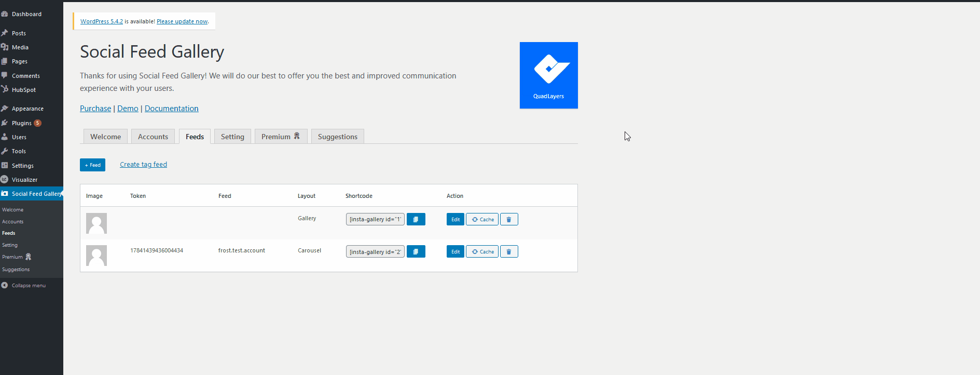Select the Feeds tab
Viewport: 980px width, 375px height.
[x=195, y=137]
